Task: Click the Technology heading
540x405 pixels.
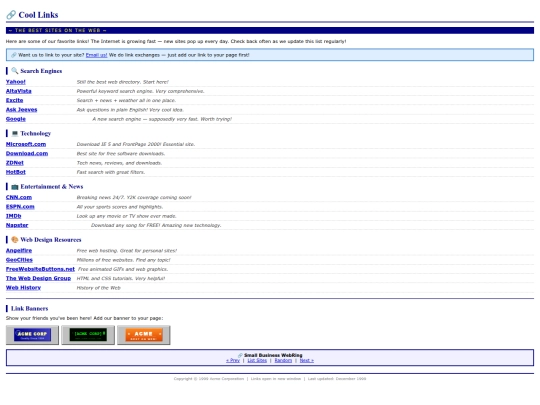Action: pyautogui.click(x=35, y=133)
